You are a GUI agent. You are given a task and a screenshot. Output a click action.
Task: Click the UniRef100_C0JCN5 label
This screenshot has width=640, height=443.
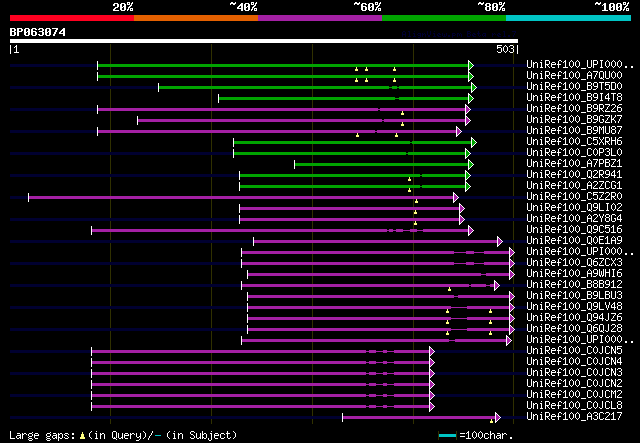(x=574, y=351)
